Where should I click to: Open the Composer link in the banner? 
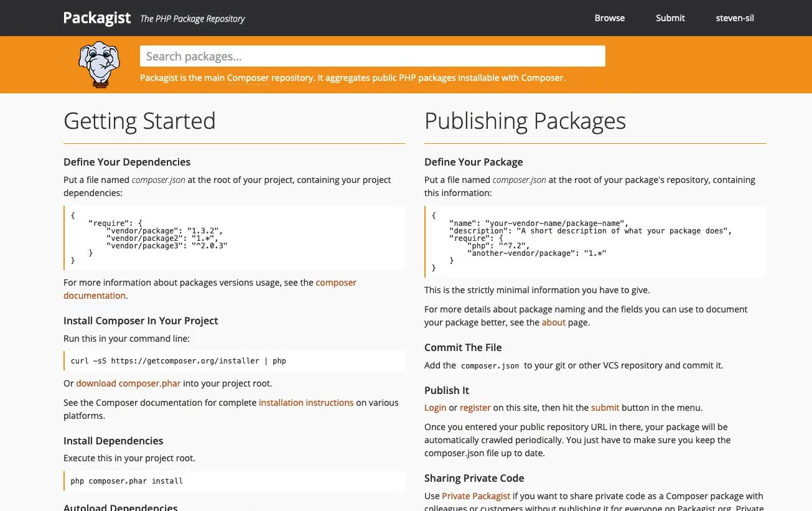coord(248,78)
